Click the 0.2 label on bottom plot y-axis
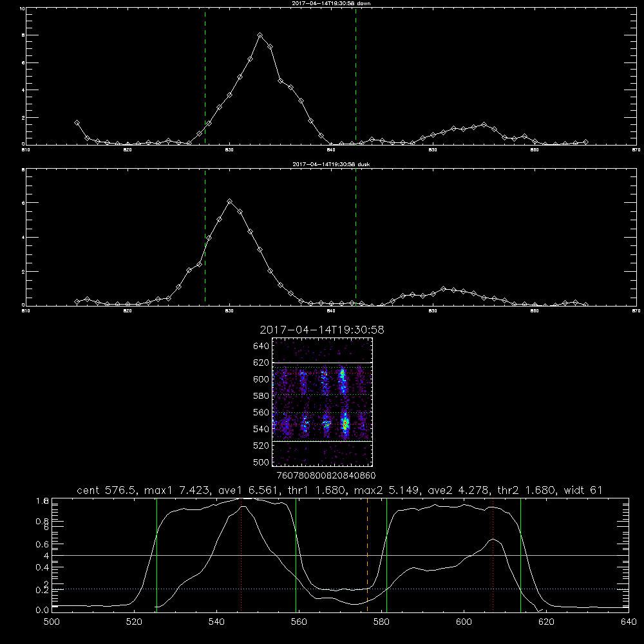The image size is (644, 644). 42,590
